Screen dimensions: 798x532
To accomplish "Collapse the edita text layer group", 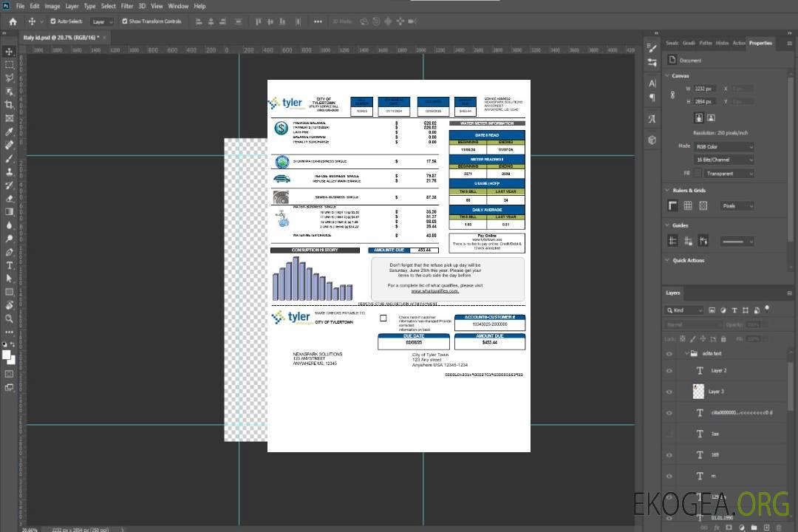I will click(686, 353).
